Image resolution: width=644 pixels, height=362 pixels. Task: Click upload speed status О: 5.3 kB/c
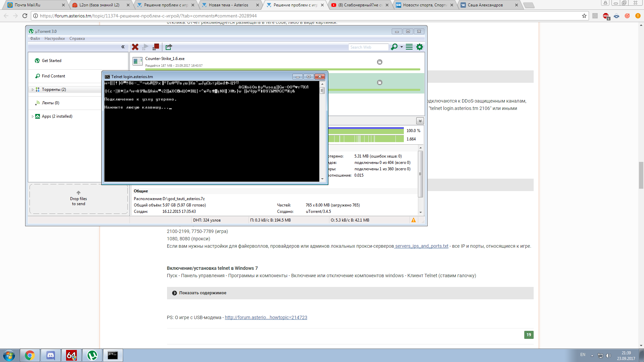(350, 220)
